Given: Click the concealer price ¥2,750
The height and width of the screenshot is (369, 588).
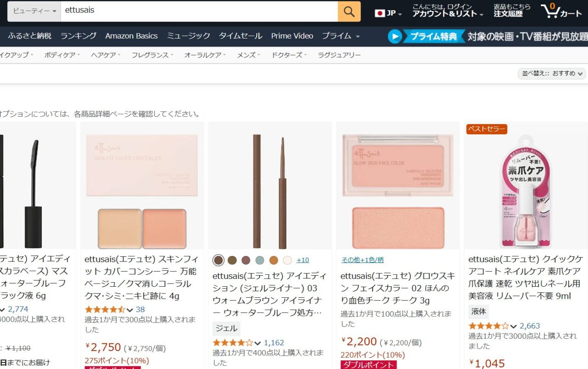Looking at the screenshot, I should pos(103,347).
